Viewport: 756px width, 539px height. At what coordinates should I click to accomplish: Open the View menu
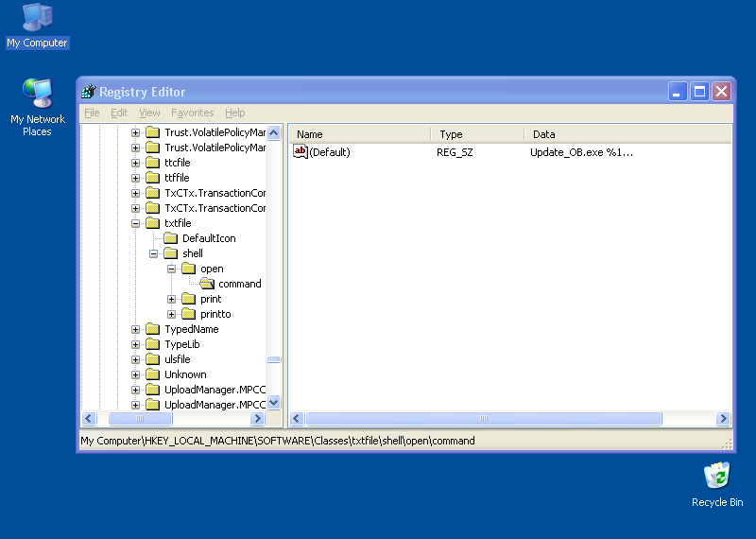point(149,113)
